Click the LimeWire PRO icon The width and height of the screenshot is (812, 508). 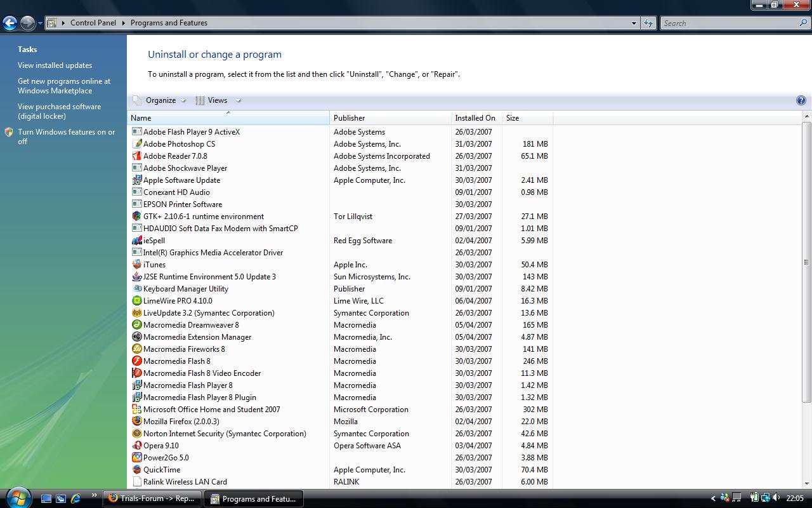136,301
